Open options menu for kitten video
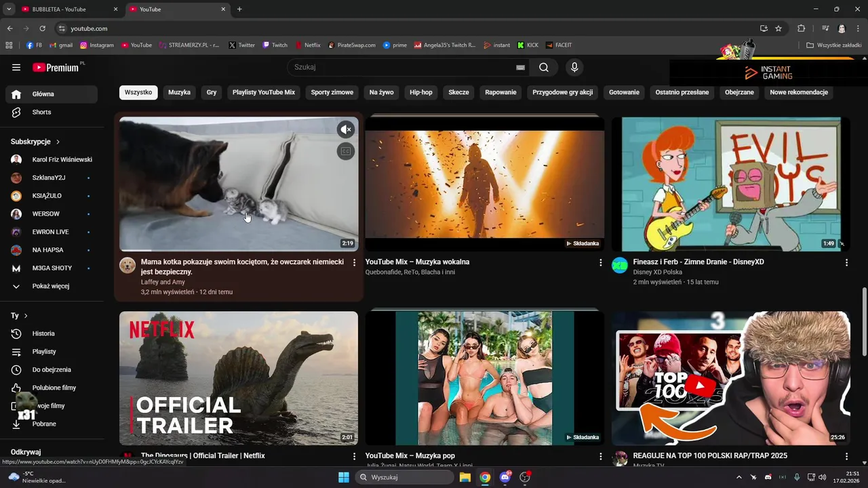The image size is (868, 488). [x=354, y=262]
